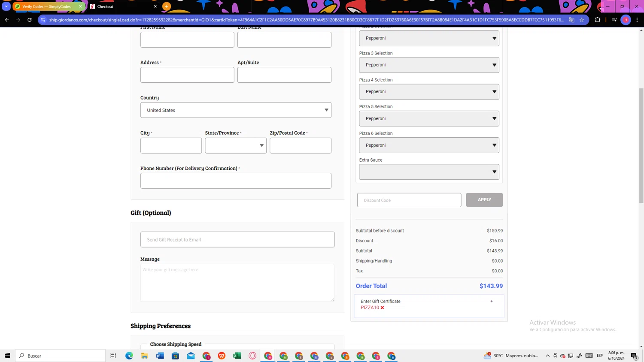Click the page's vertical scrollbar

[x=641, y=146]
